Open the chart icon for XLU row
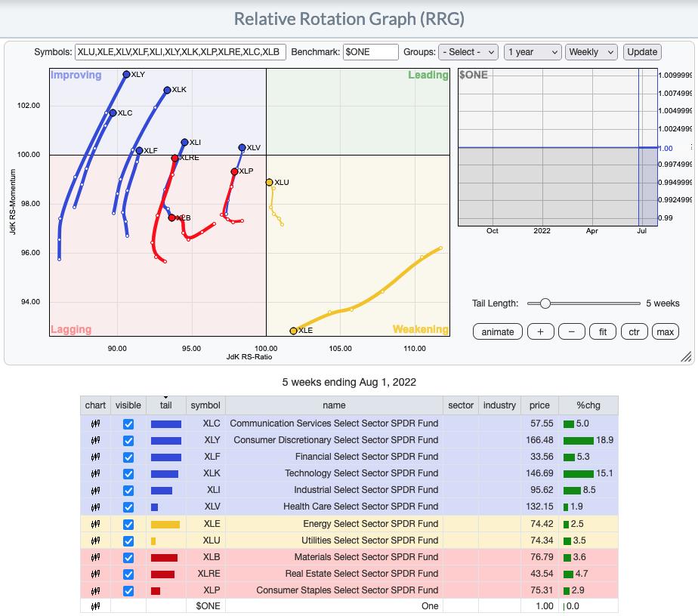Screen dimensions: 698x616 [95, 541]
